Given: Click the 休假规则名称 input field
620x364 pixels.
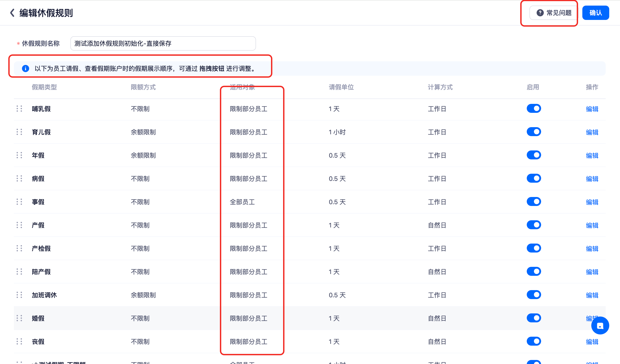Looking at the screenshot, I should click(x=163, y=43).
